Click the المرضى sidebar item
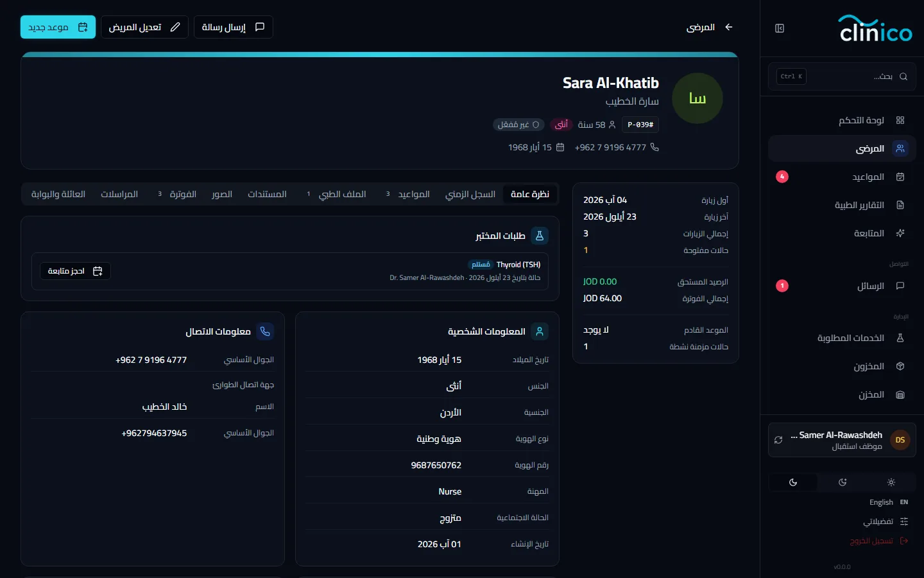 coord(842,148)
